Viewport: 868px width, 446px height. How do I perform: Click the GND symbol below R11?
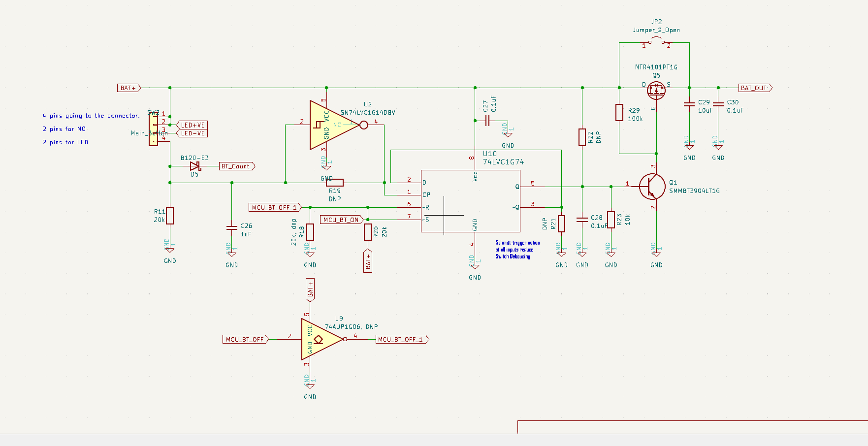(x=170, y=250)
